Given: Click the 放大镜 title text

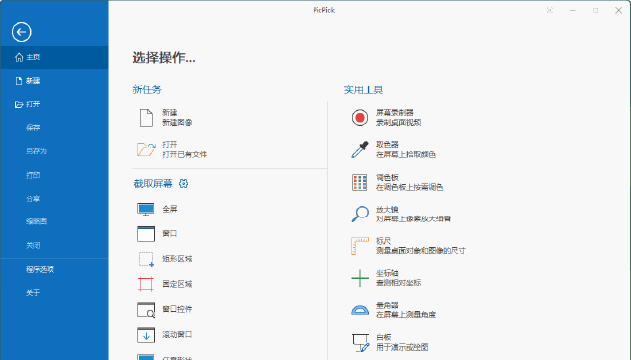Looking at the screenshot, I should tap(387, 210).
